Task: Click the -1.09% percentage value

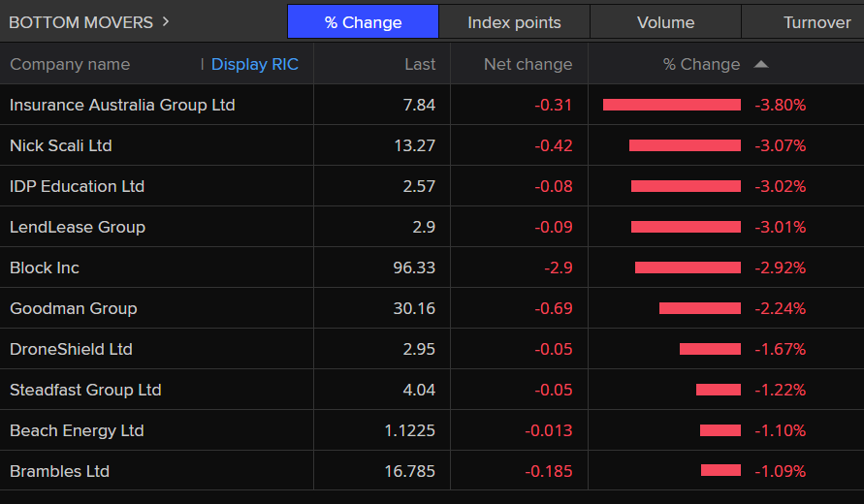Action: point(781,471)
